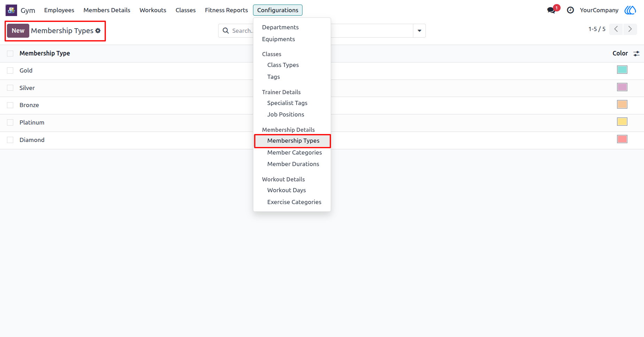Screen dimensions: 644x337
Task: Sort by Membership Type column header
Action: click(x=45, y=53)
